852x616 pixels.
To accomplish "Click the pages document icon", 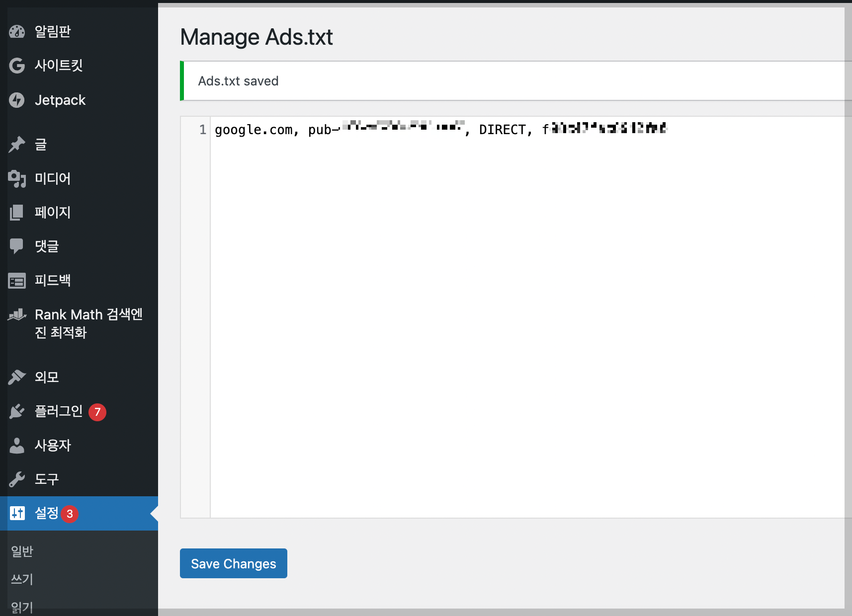I will click(x=17, y=213).
